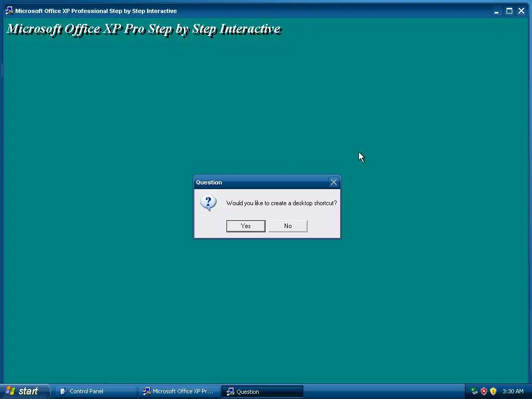This screenshot has height=399, width=532.
Task: Switch to Microsoft Office XP Pr... taskbar button
Action: tap(179, 391)
